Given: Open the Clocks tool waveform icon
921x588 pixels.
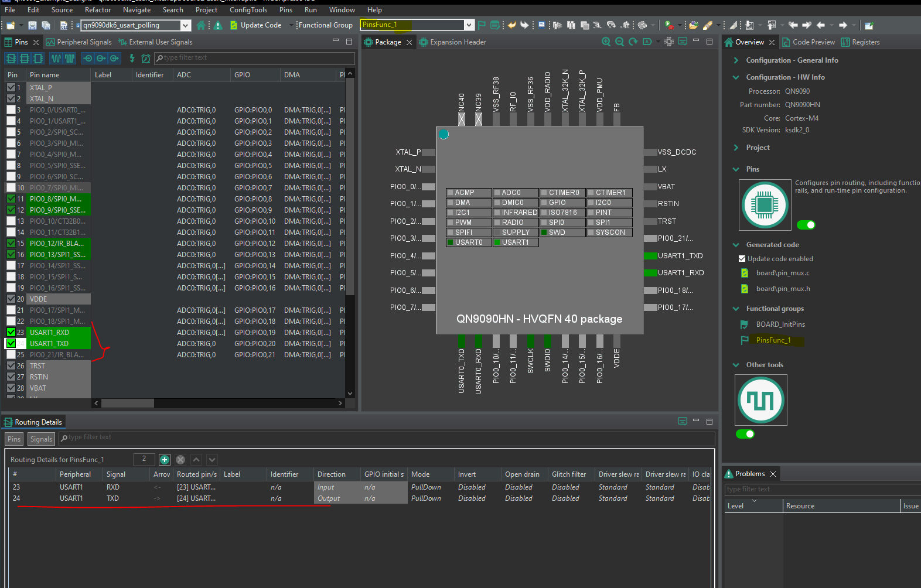Looking at the screenshot, I should pos(760,401).
